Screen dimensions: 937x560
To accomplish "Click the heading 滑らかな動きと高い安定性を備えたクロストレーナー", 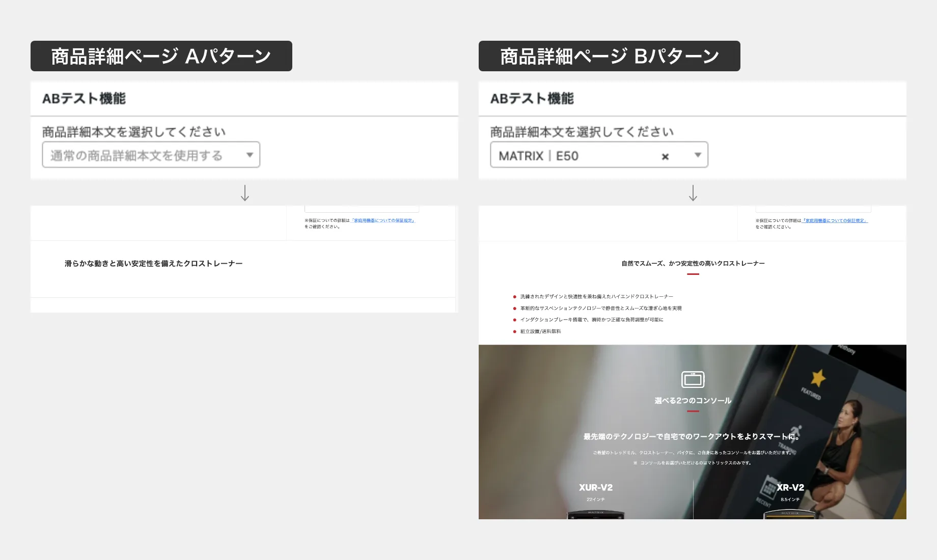I will tap(153, 263).
